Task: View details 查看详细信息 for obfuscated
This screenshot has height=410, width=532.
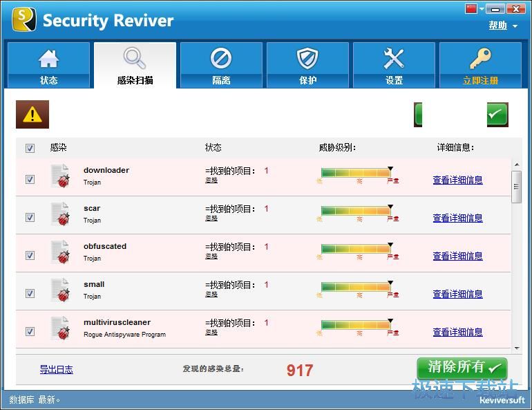Action: tap(457, 256)
